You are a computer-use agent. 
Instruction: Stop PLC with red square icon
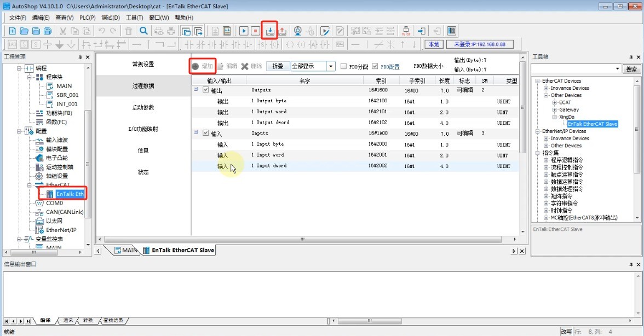click(x=255, y=31)
